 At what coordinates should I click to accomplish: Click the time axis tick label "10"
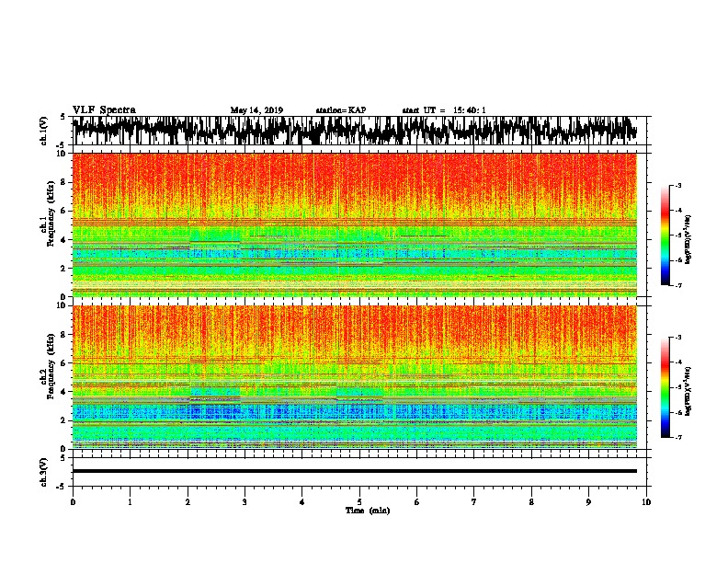[x=646, y=502]
